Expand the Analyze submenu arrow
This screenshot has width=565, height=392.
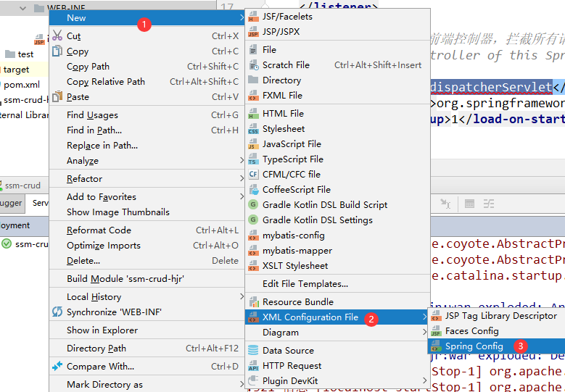click(x=242, y=160)
